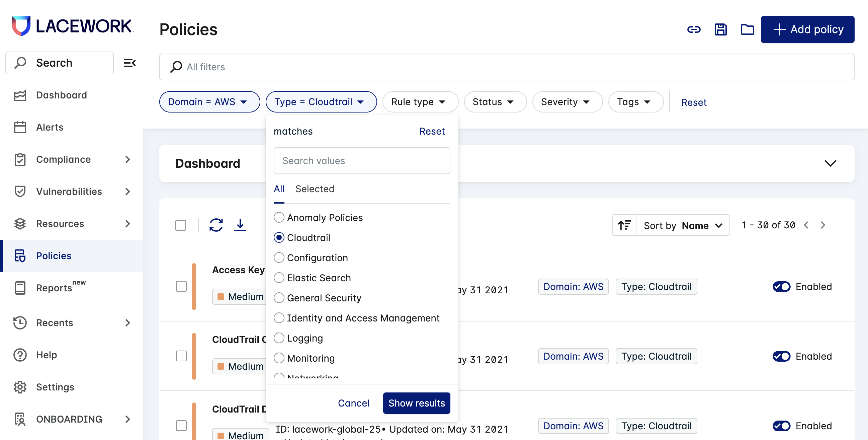868x440 pixels.
Task: Click Cancel in the filter popup
Action: (353, 403)
